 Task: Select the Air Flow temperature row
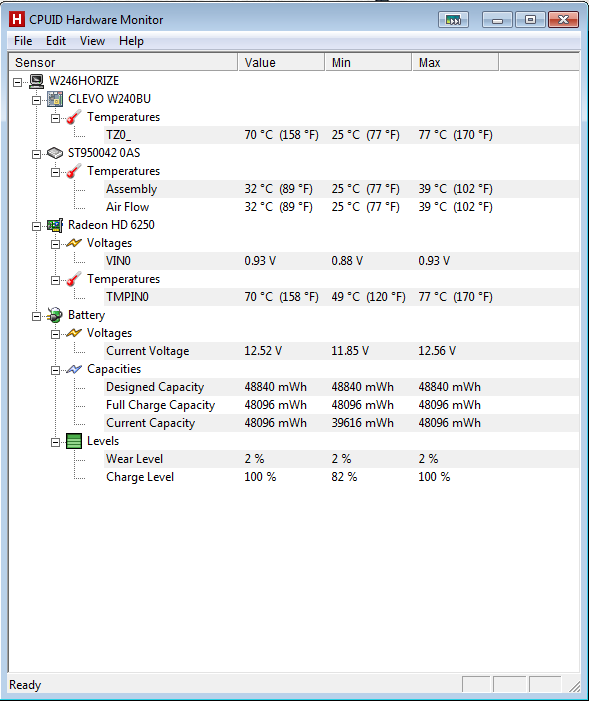pos(342,207)
